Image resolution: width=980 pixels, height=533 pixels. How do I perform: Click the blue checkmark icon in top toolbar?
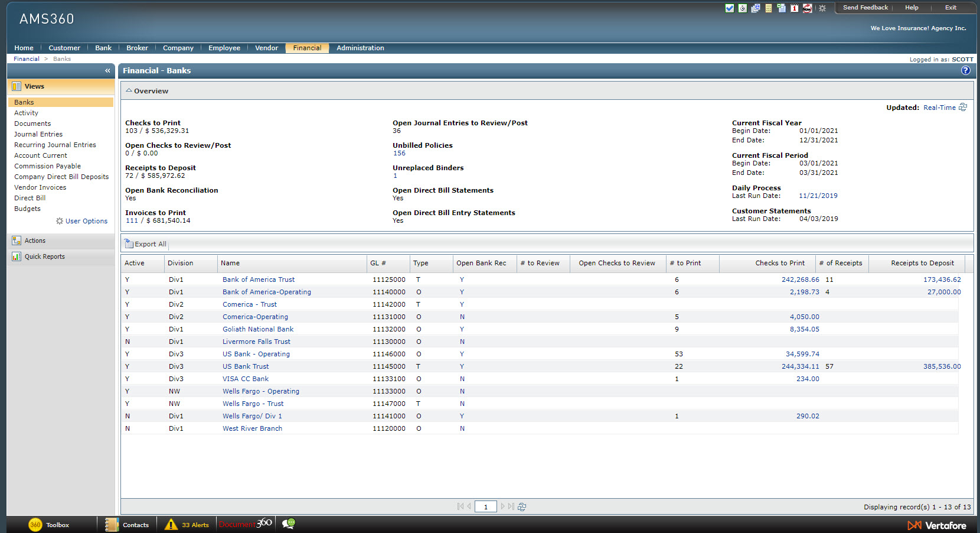click(730, 8)
